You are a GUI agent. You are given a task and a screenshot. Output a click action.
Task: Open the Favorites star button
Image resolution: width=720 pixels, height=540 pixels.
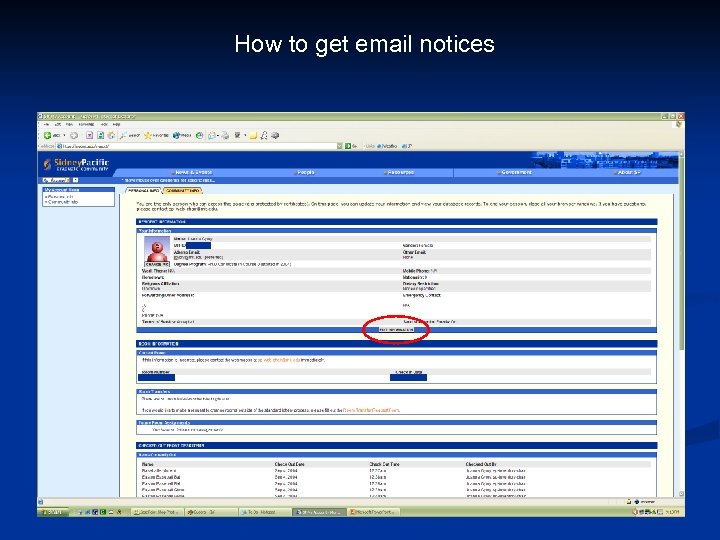156,135
